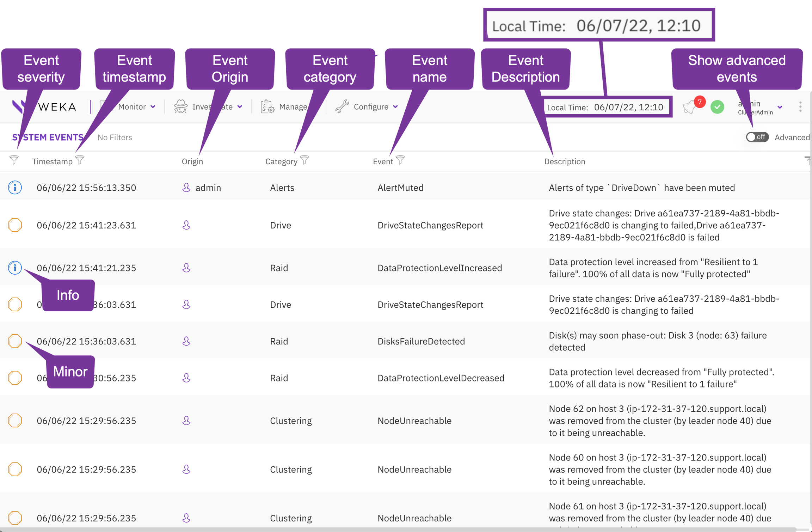Open the admin user account dropdown
812x532 pixels.
(x=780, y=107)
